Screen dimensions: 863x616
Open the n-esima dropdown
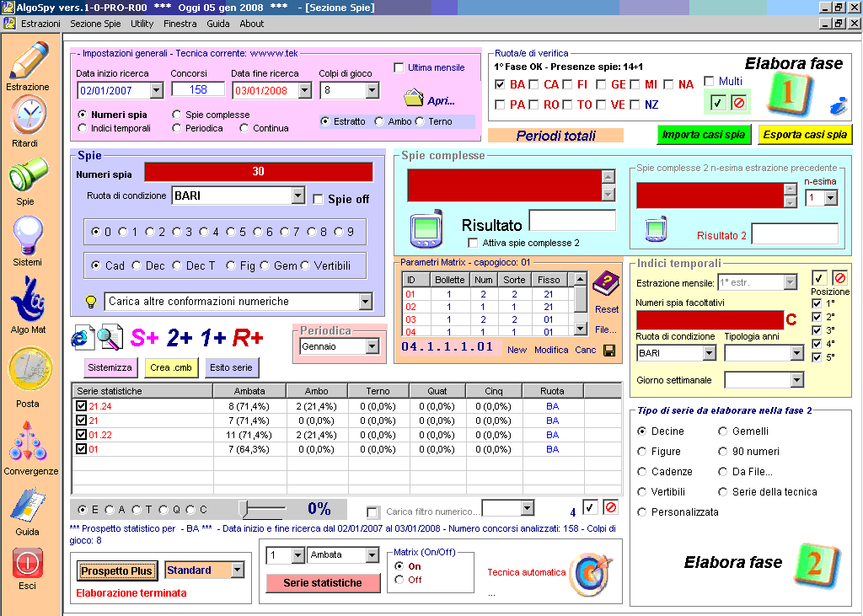[x=831, y=198]
